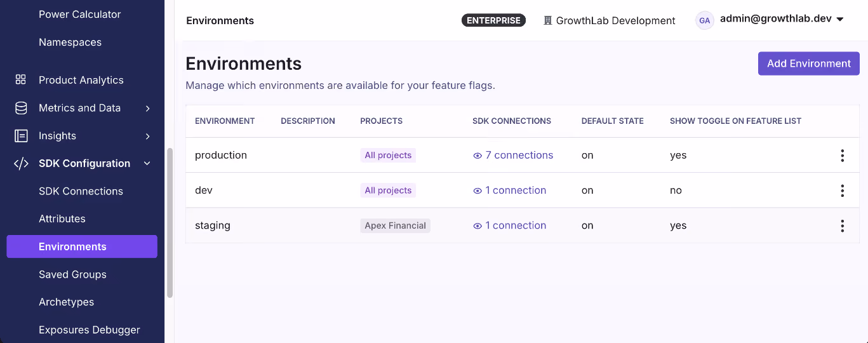The width and height of the screenshot is (868, 343).
Task: Click 'yes' toggle value in production row
Action: click(678, 156)
